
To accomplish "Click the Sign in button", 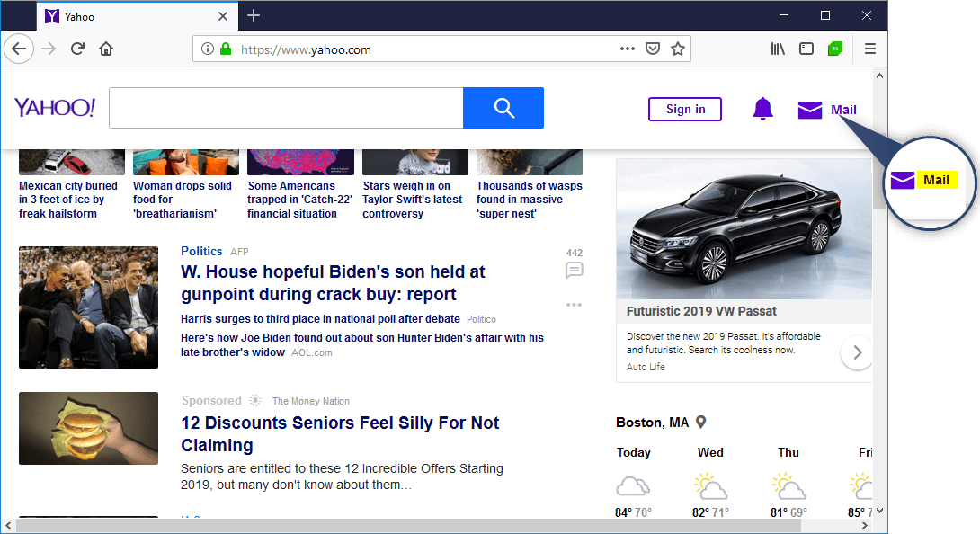I will 685,110.
